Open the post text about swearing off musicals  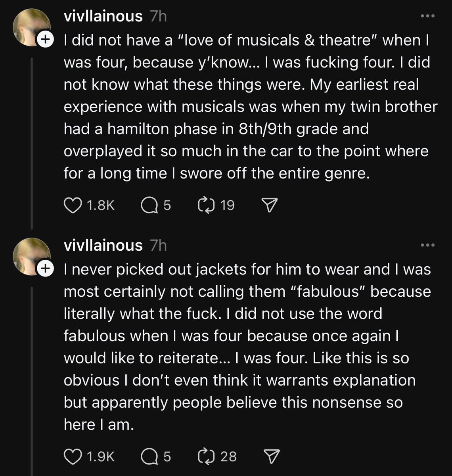(x=246, y=107)
